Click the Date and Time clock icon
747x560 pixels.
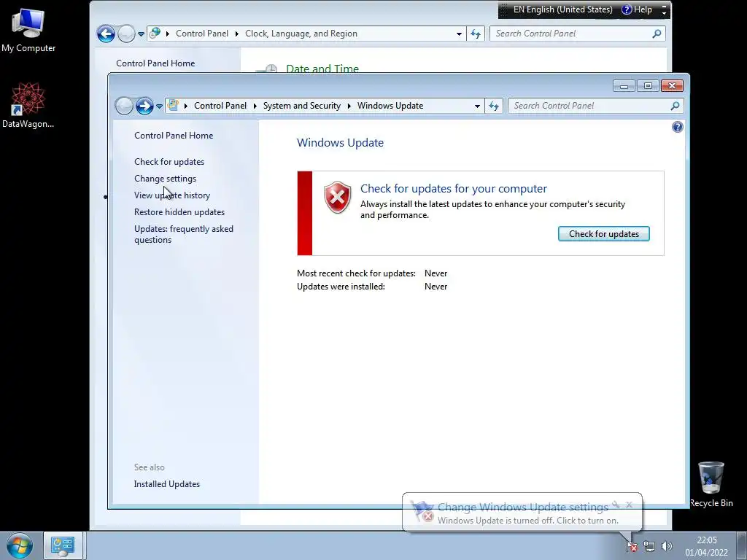click(x=267, y=68)
